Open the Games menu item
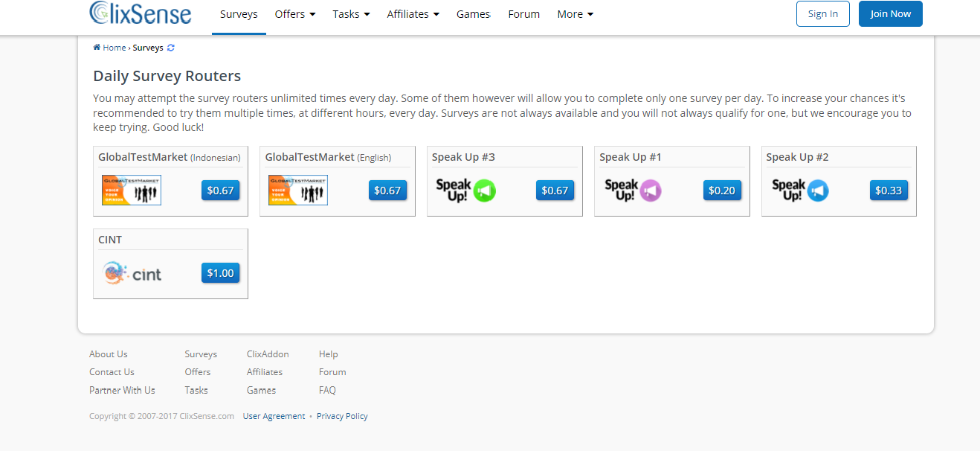 click(x=474, y=14)
